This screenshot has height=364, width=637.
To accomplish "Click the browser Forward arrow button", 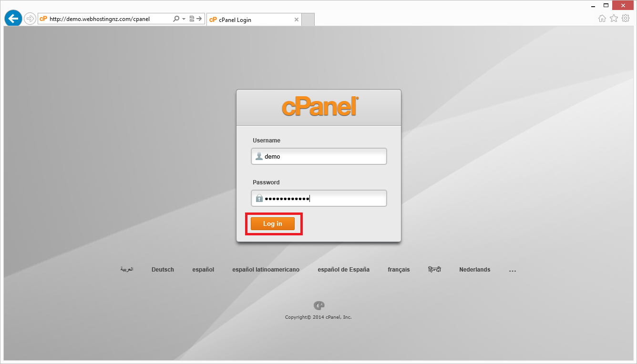I will 30,19.
